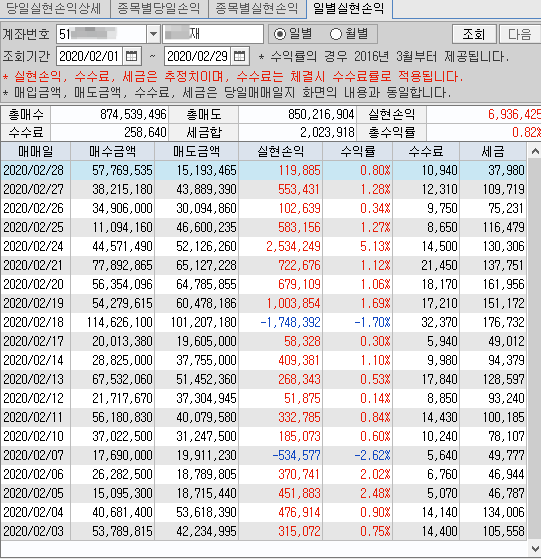Click the end date field 2020/02/29

point(197,56)
